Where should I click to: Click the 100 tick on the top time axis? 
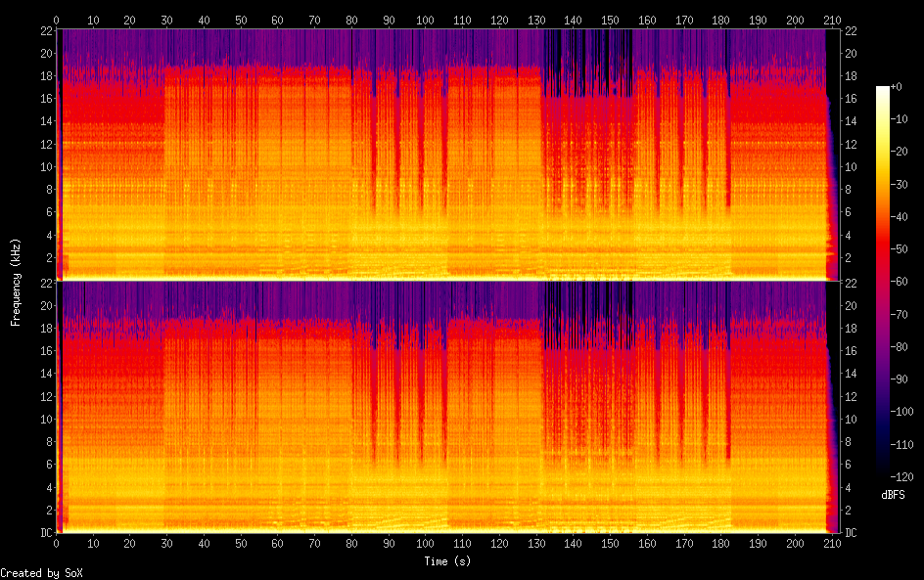[425, 20]
